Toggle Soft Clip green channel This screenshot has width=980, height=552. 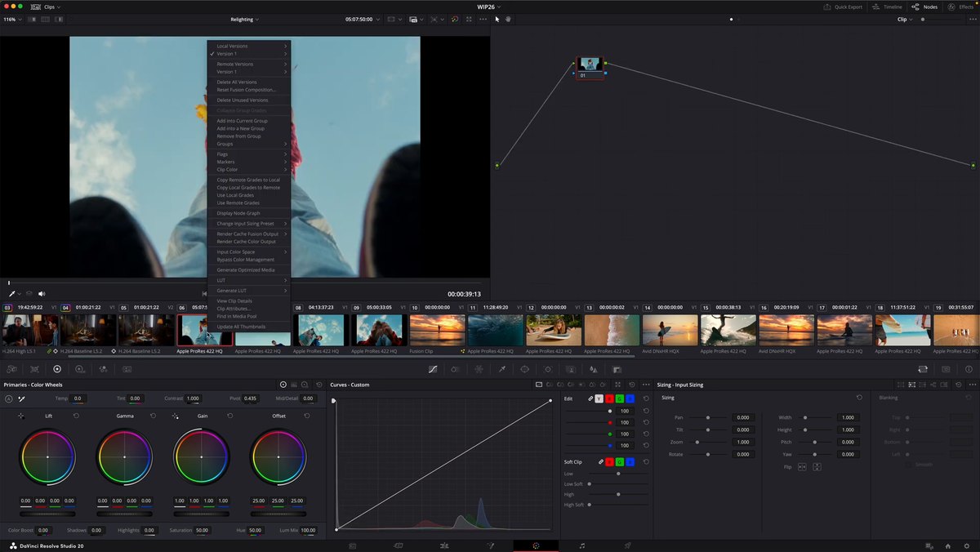coord(620,461)
